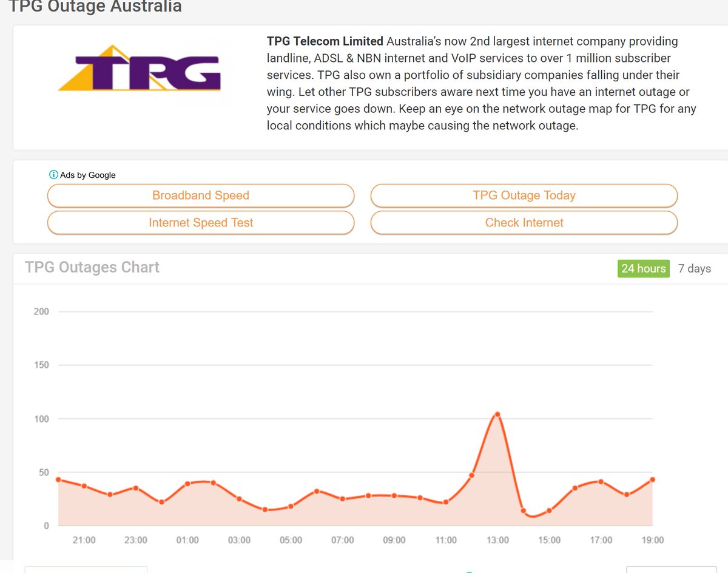Switch chart to 24 hours view
Viewport: 728px width, 573px height.
(x=644, y=268)
